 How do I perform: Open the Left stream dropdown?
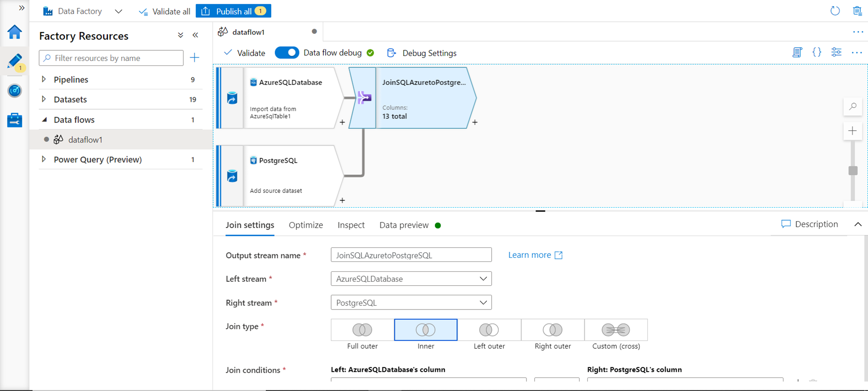pos(411,279)
